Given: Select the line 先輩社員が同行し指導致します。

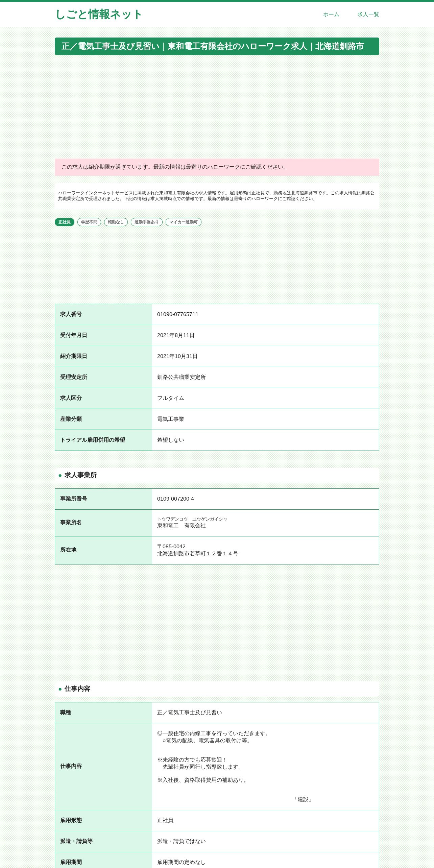Looking at the screenshot, I should [x=203, y=767].
